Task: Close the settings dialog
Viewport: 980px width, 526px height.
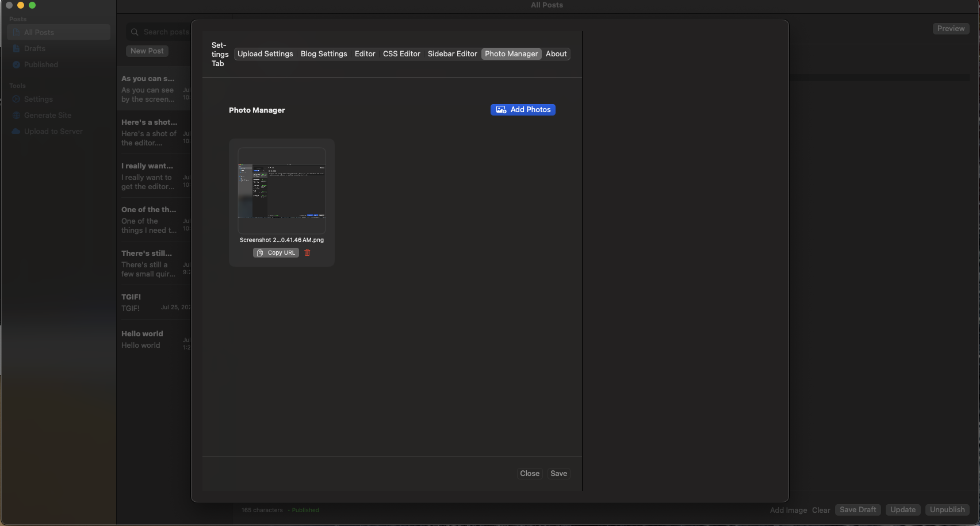Action: [x=530, y=474]
